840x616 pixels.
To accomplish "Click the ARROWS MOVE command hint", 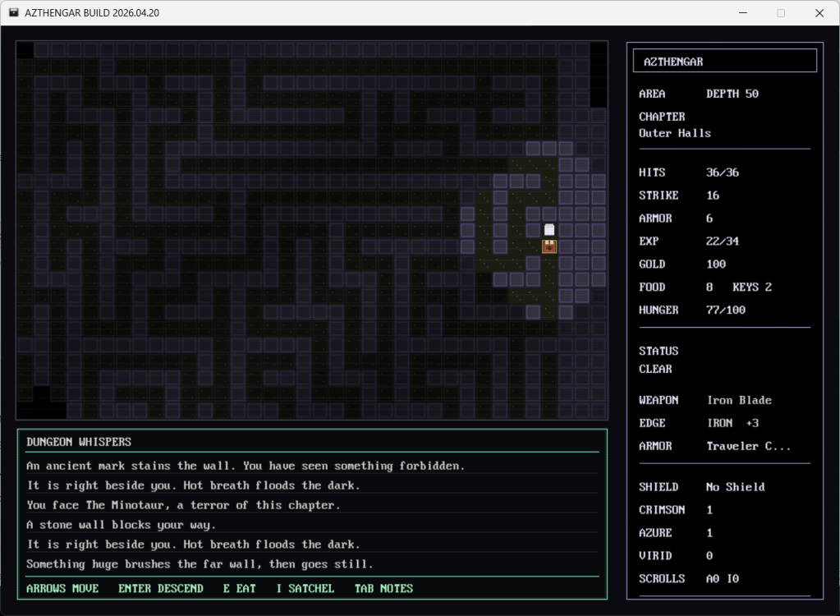I will pyautogui.click(x=62, y=588).
